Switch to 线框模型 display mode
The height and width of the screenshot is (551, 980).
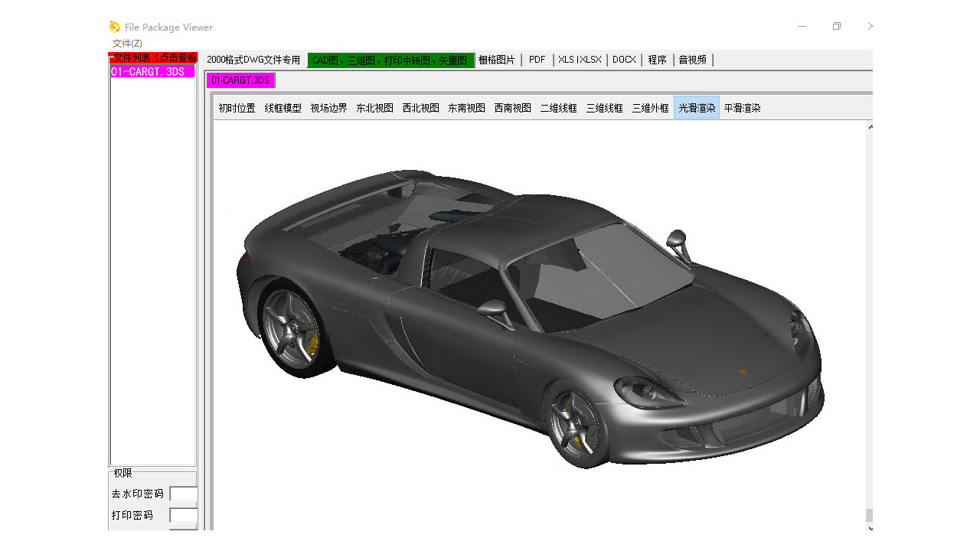pyautogui.click(x=283, y=108)
